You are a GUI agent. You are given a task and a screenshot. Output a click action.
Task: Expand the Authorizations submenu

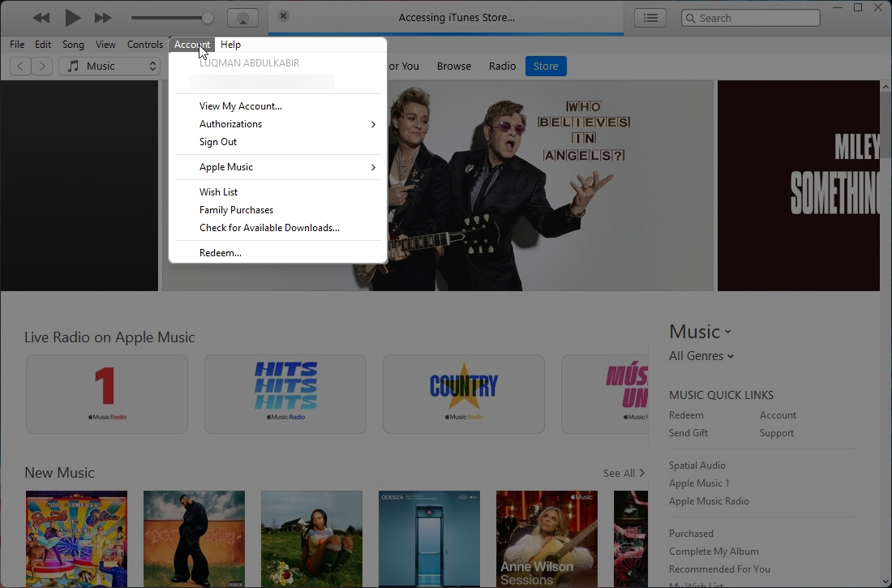tap(231, 123)
